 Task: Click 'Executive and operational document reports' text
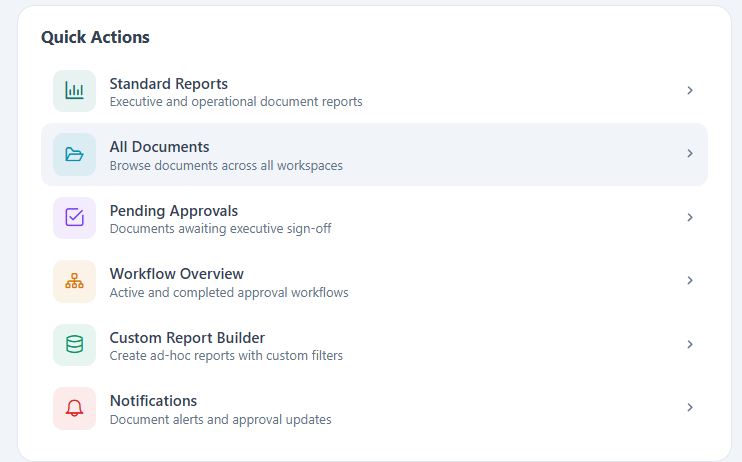[236, 102]
